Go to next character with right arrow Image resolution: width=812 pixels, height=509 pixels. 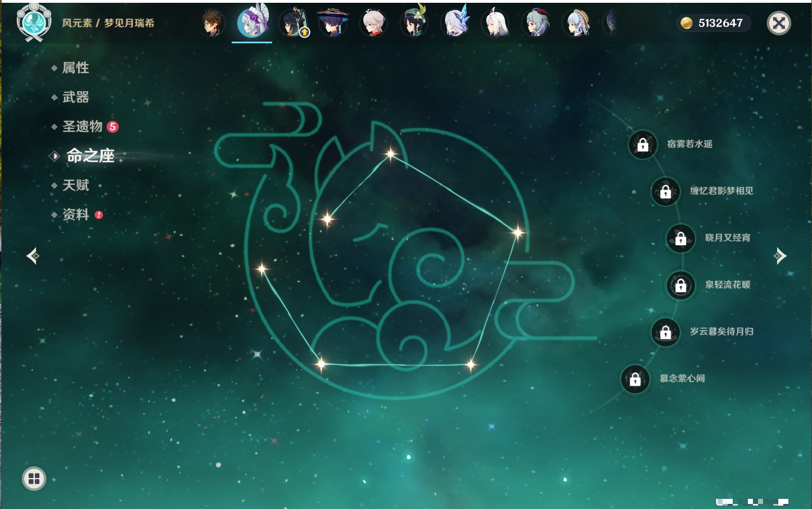[780, 256]
